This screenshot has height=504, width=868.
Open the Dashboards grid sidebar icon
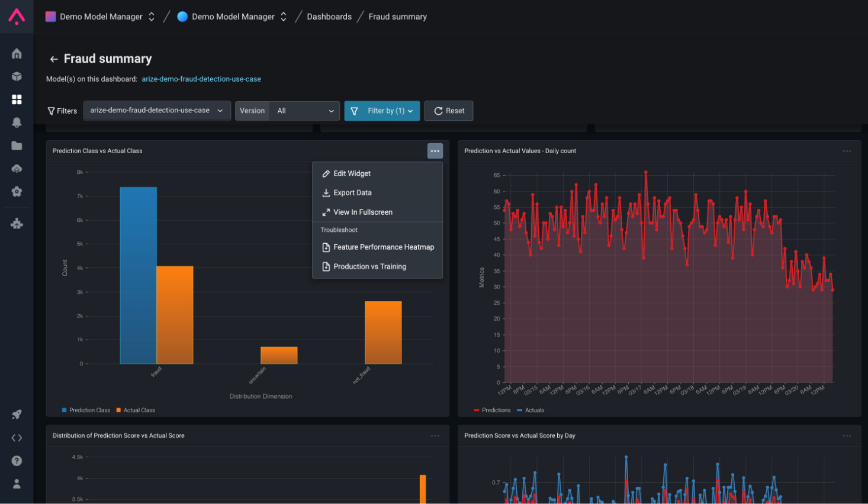[17, 99]
